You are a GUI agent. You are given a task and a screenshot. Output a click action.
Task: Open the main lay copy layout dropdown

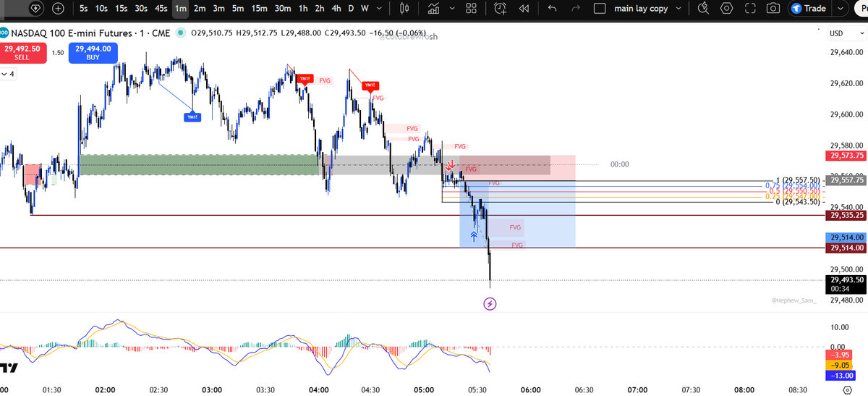click(677, 9)
